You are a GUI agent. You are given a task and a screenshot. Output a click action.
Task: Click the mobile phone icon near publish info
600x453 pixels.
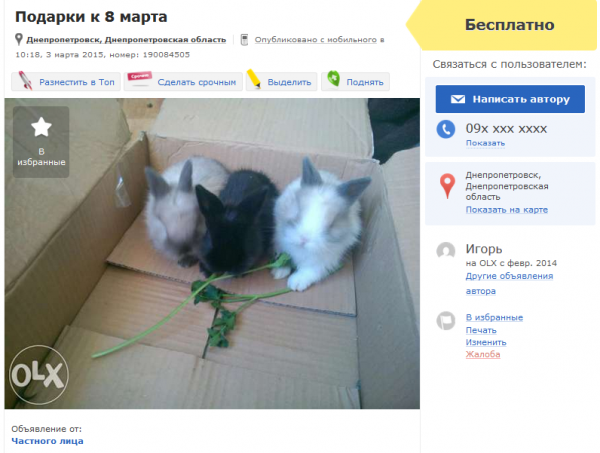click(244, 39)
